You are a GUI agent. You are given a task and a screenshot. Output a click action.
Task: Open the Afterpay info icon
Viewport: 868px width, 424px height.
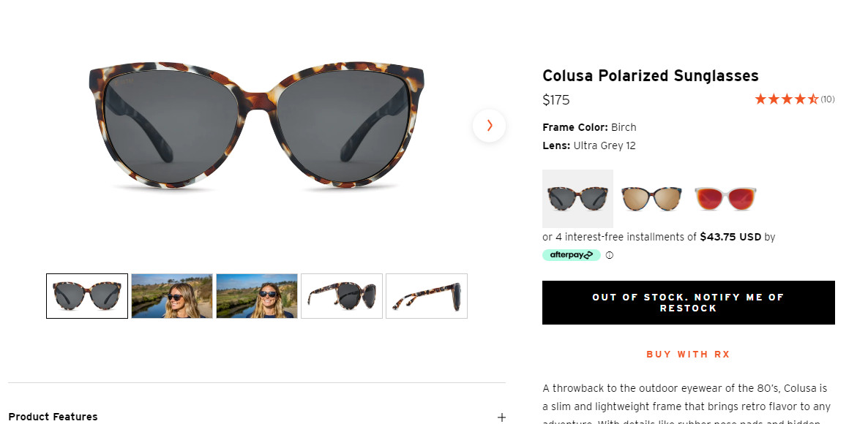tap(610, 255)
